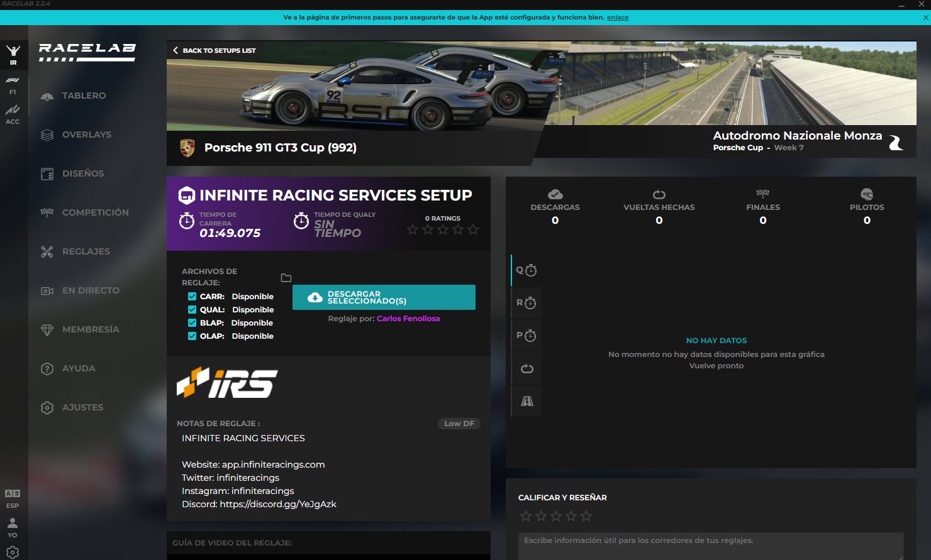Image resolution: width=931 pixels, height=560 pixels.
Task: Uncheck the QUAL setup file checkbox
Action: click(192, 309)
